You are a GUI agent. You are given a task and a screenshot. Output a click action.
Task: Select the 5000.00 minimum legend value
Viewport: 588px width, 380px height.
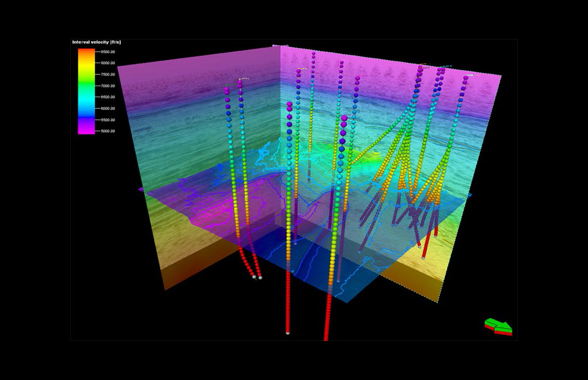pyautogui.click(x=108, y=131)
